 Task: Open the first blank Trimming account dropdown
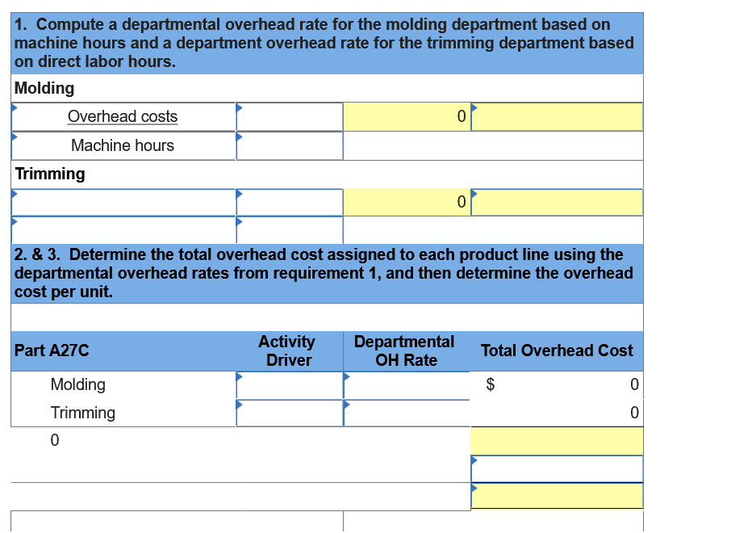[x=12, y=193]
